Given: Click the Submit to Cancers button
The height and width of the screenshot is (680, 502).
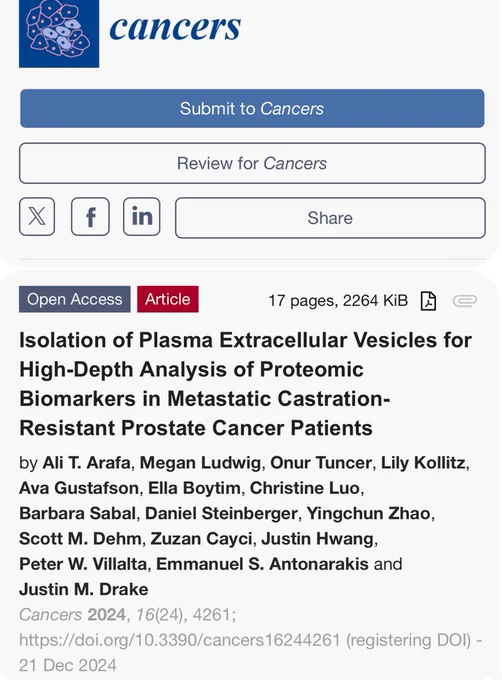Looking at the screenshot, I should 252,108.
